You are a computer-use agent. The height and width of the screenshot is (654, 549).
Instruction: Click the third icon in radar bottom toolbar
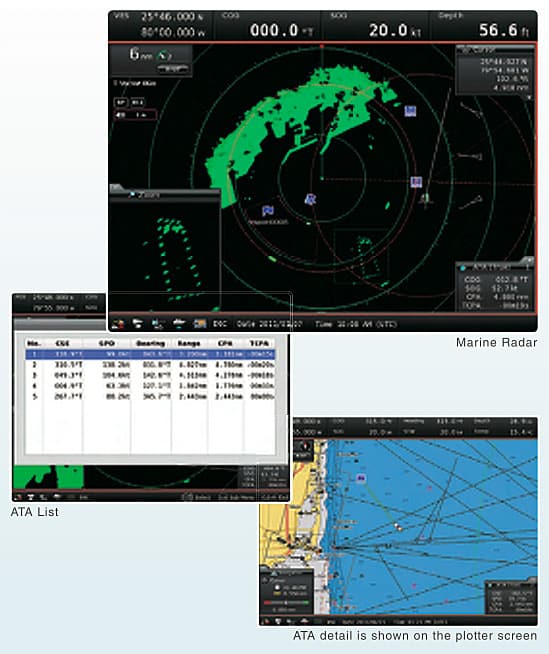click(158, 324)
